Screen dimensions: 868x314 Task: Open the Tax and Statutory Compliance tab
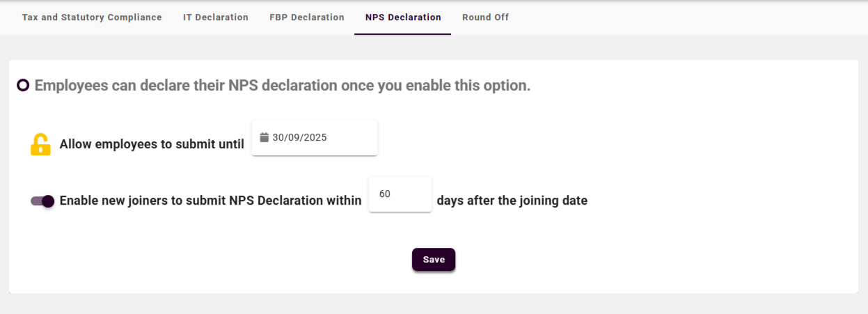coord(92,17)
